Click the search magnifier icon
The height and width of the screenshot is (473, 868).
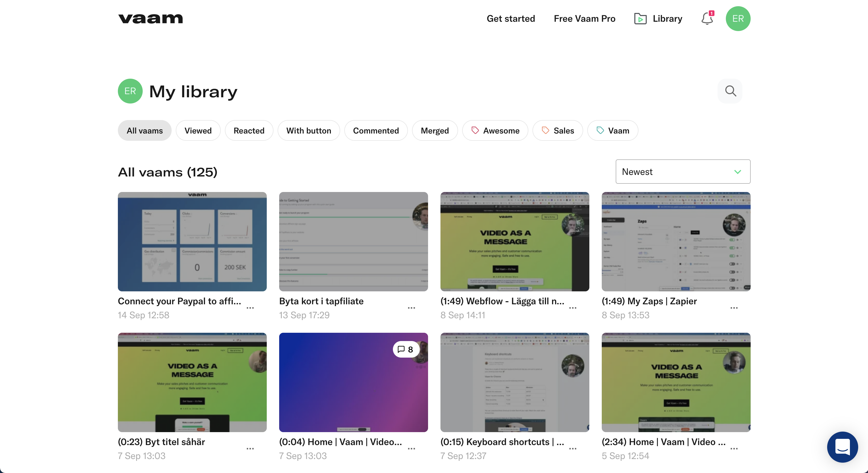coord(730,91)
